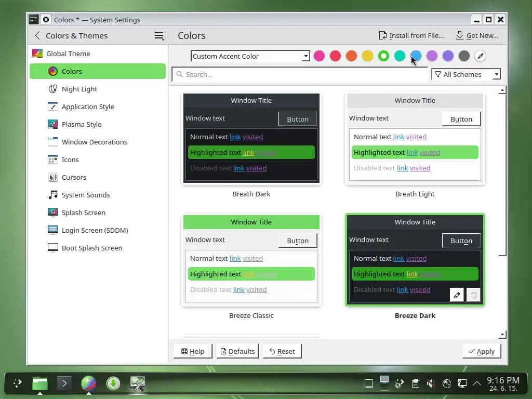The image size is (532, 399).
Task: Open Plasma Style settings
Action: (98, 124)
